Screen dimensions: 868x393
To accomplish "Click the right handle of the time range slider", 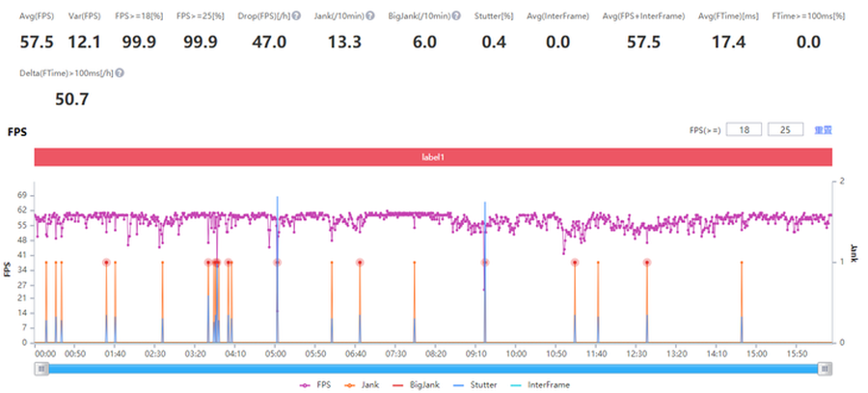I will pos(825,368).
